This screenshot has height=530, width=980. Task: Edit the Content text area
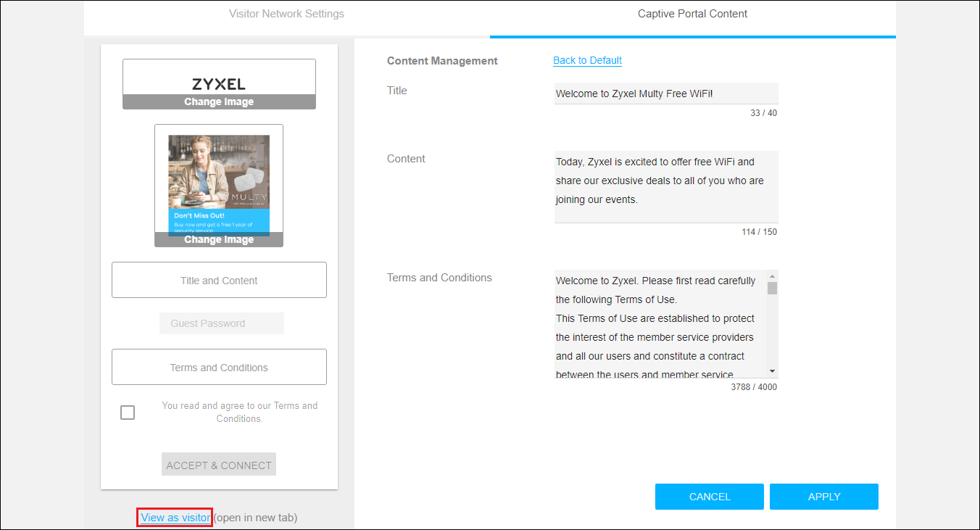pos(666,186)
